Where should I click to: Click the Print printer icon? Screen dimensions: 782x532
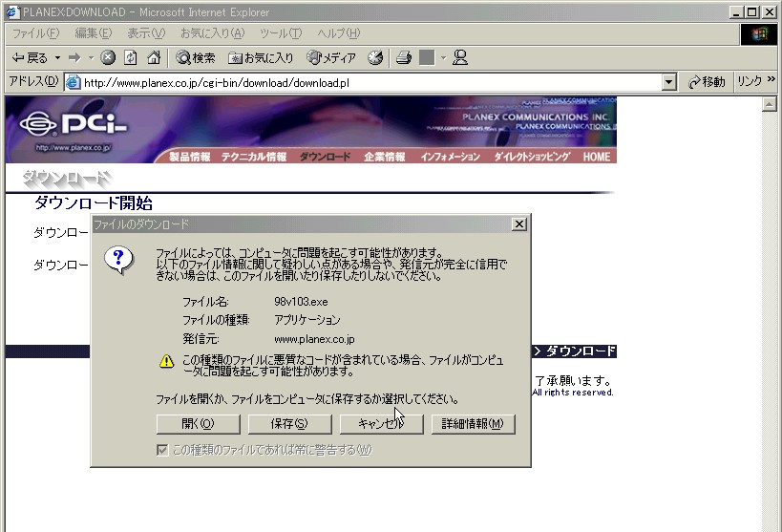pyautogui.click(x=404, y=58)
